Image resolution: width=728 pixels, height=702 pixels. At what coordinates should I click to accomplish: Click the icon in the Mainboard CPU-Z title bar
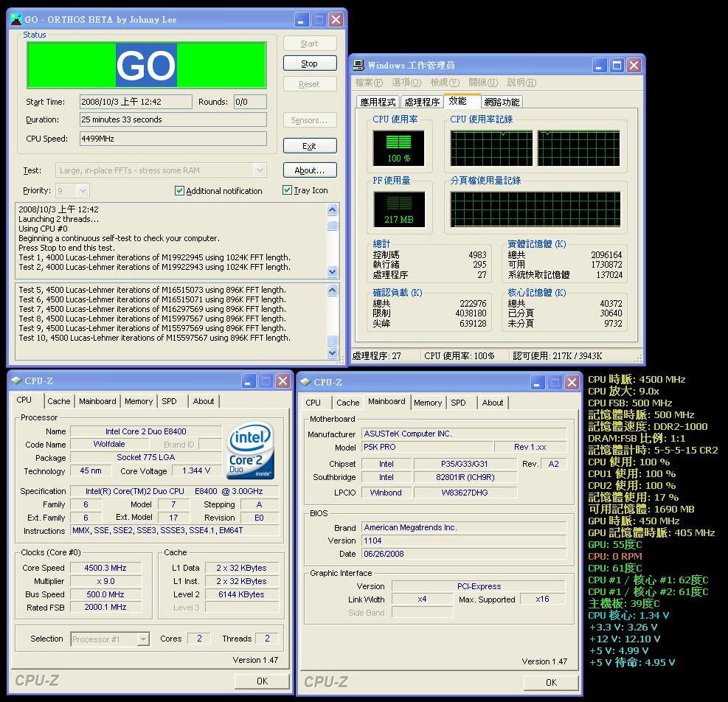(x=305, y=382)
